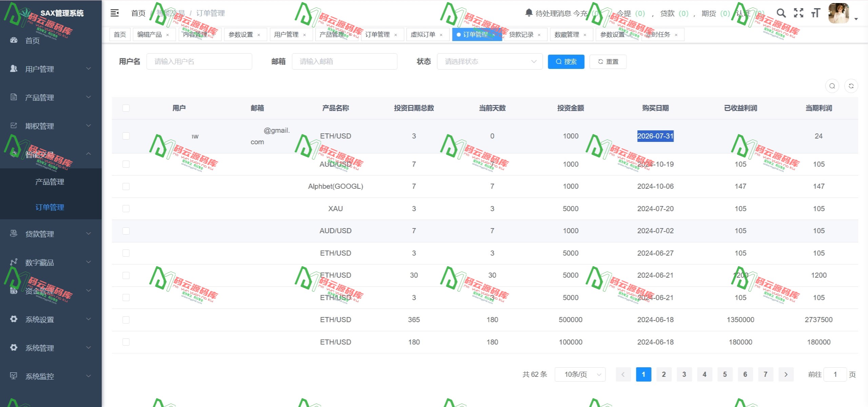This screenshot has height=407, width=868.
Task: Check the XAU row checkbox
Action: pyautogui.click(x=126, y=209)
